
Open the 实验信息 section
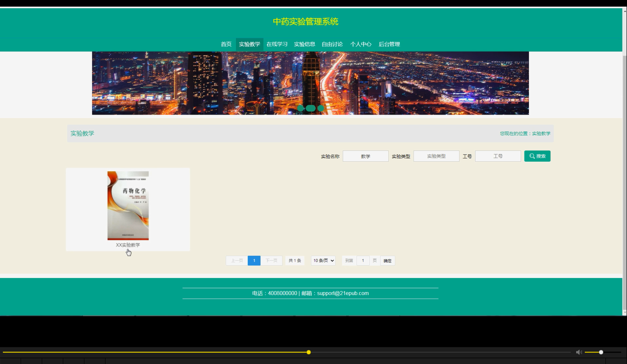click(x=304, y=44)
